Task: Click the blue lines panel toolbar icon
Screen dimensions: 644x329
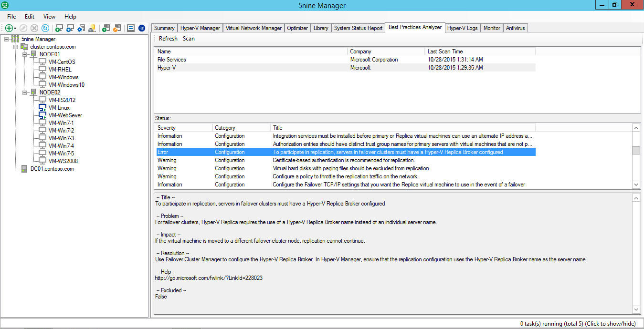Action: [131, 28]
